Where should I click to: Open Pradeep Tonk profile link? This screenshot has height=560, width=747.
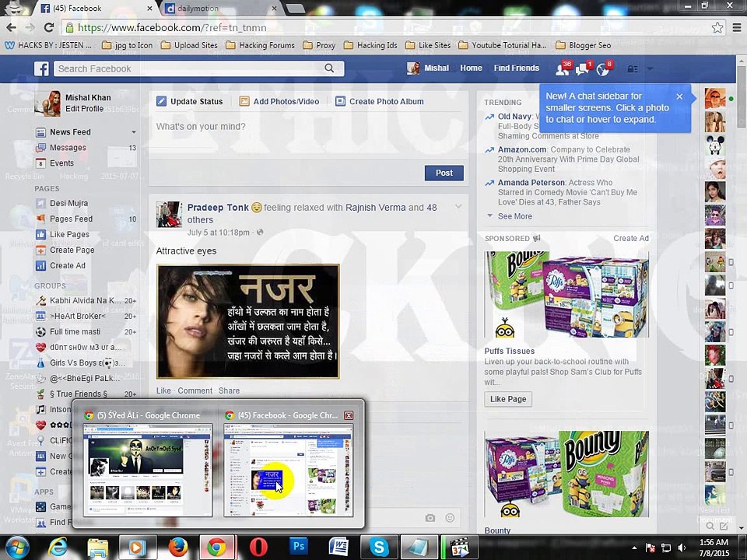(x=218, y=208)
